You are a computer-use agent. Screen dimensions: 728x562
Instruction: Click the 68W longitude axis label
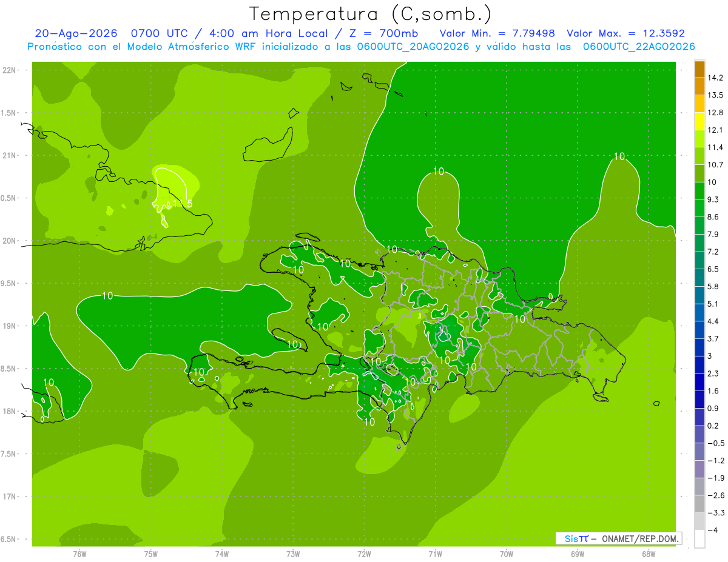coord(649,554)
